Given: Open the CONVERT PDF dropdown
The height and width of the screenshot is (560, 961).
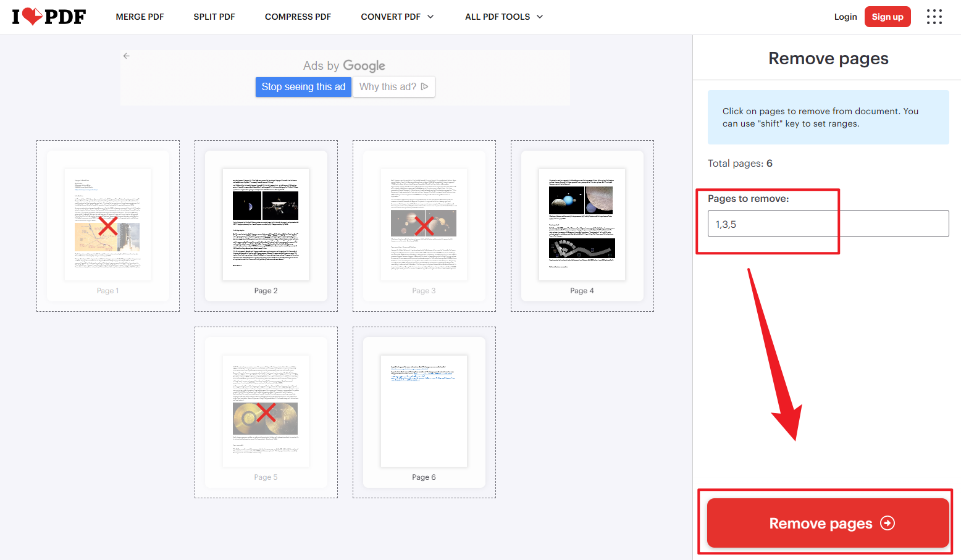Looking at the screenshot, I should (397, 17).
